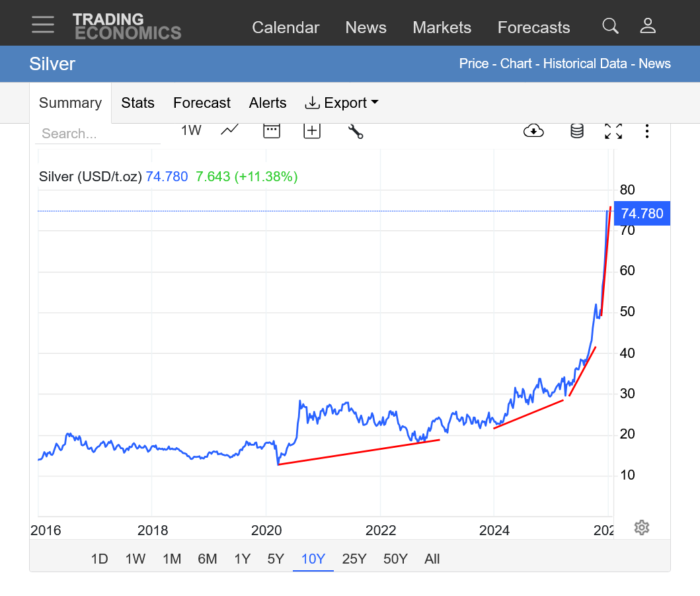The image size is (700, 596).
Task: Open chart tools wrench icon
Action: 356,131
